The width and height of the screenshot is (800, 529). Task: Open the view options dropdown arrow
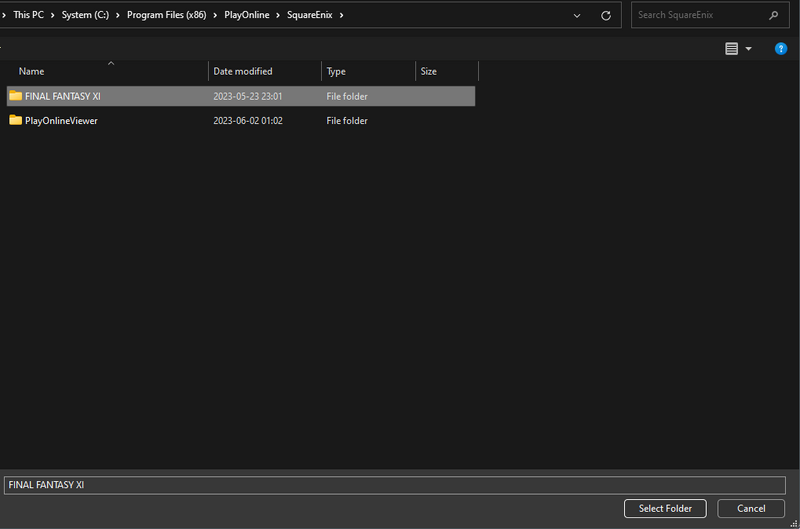pos(748,49)
